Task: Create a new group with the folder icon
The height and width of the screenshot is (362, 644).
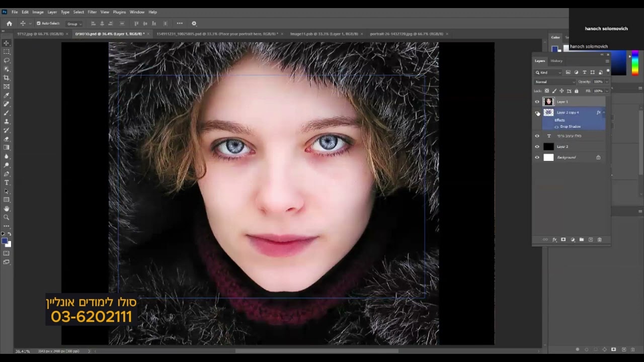Action: [x=582, y=240]
